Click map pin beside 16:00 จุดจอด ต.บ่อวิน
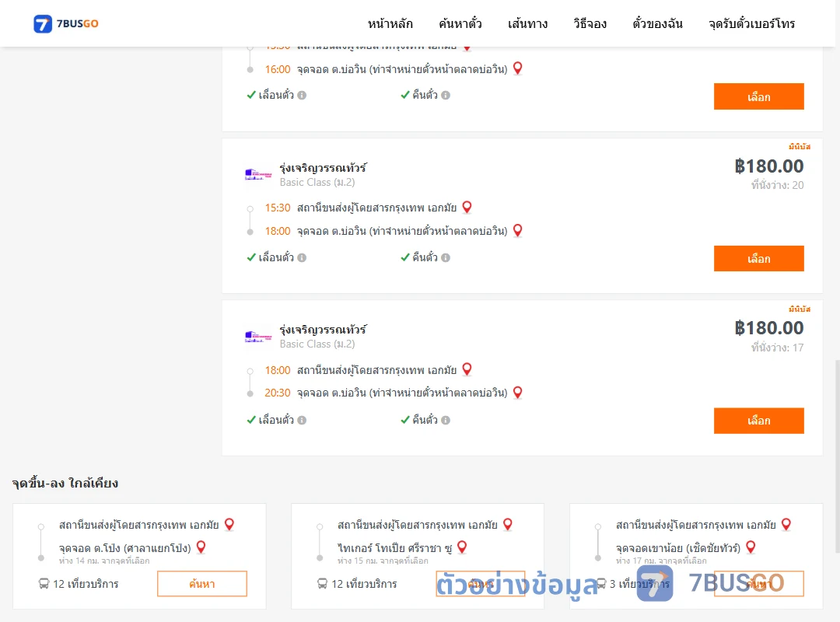 click(x=517, y=68)
